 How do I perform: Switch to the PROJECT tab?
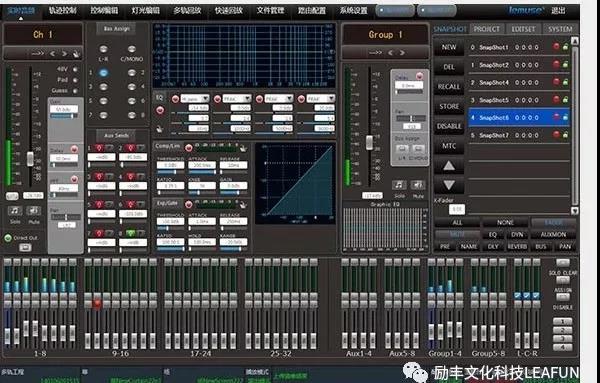[487, 29]
